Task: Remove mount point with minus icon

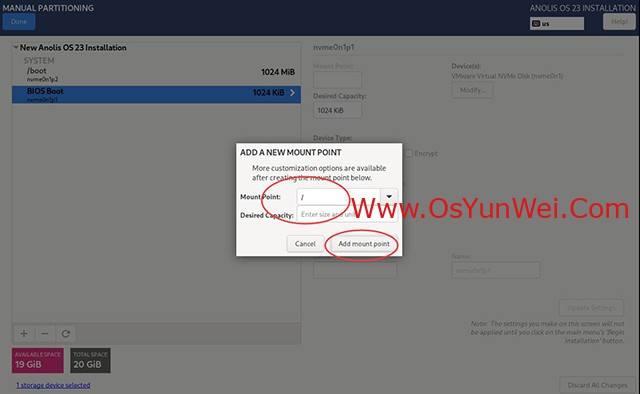Action: tap(45, 334)
